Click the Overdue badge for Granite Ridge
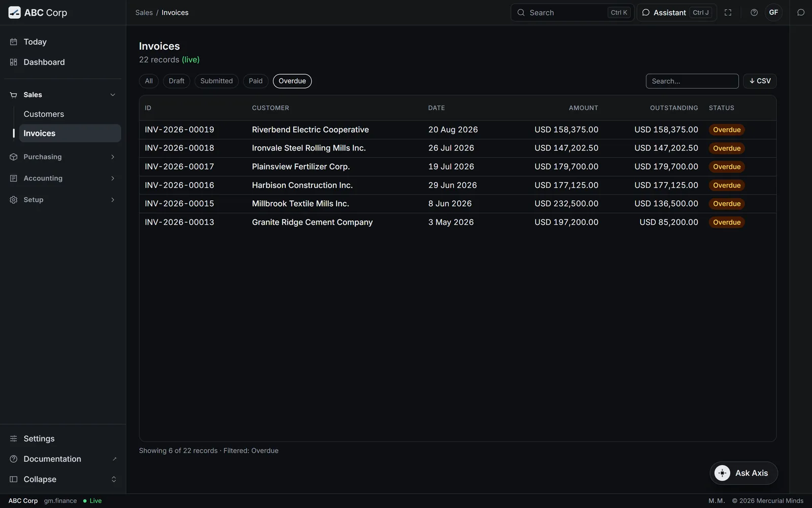Viewport: 812px width, 508px height. coord(727,223)
